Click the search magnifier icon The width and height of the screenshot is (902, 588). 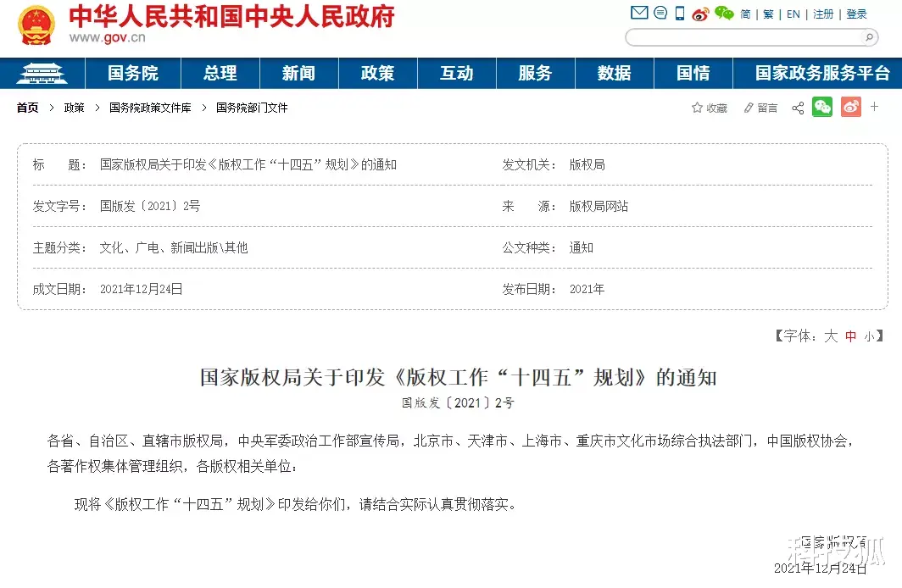[x=869, y=37]
